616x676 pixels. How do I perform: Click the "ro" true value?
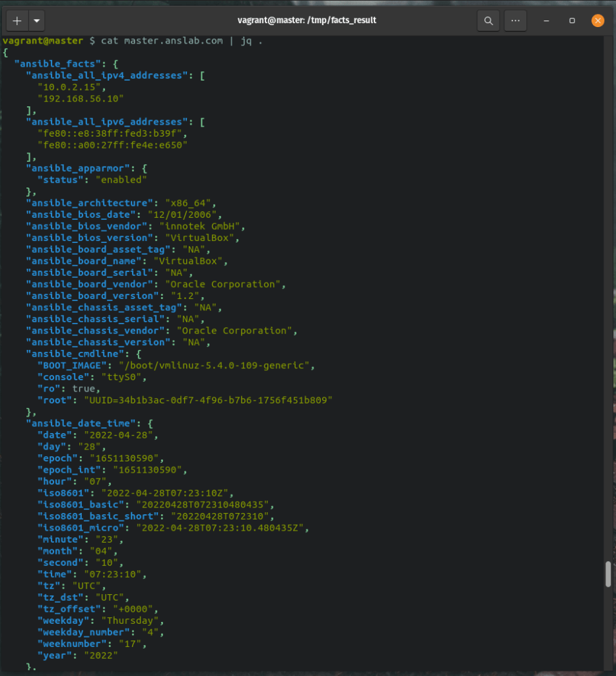coord(84,389)
